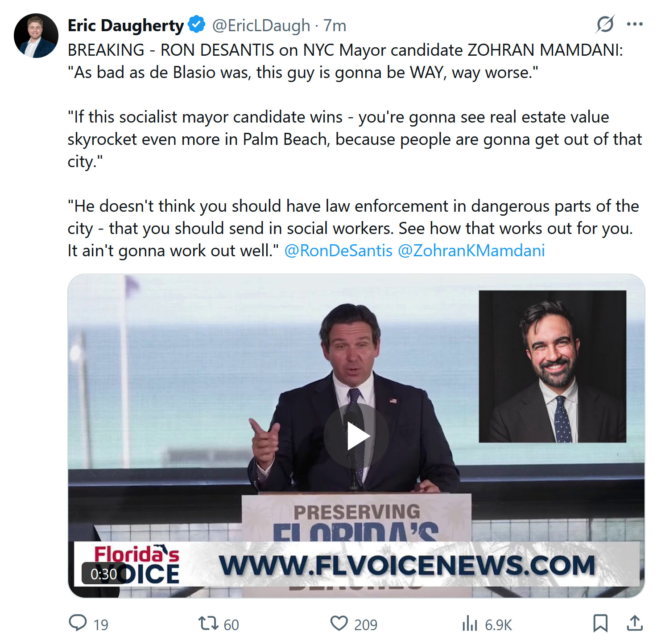Open the three-dot More options menu
This screenshot has width=661, height=644.
pyautogui.click(x=634, y=24)
